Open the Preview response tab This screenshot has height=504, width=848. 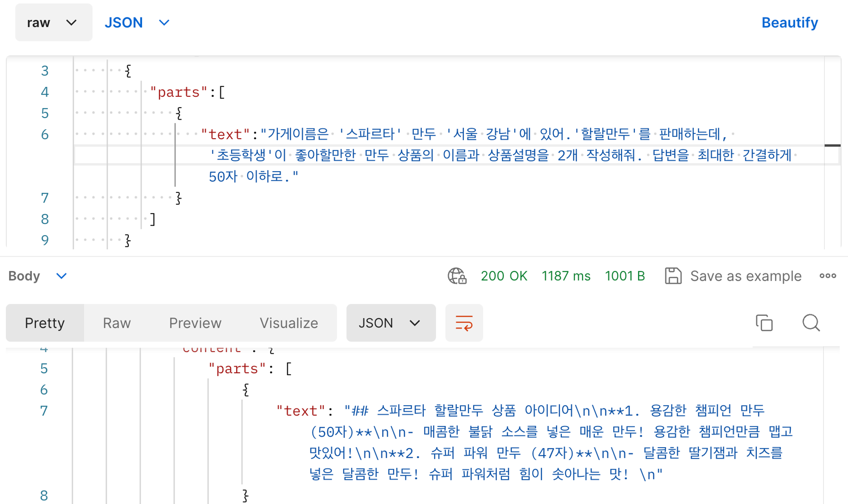tap(195, 323)
